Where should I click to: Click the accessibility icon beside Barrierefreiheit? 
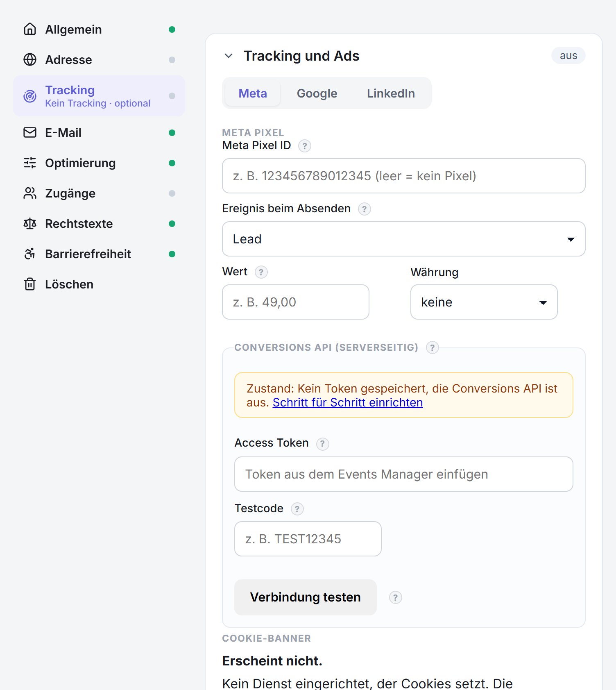30,254
